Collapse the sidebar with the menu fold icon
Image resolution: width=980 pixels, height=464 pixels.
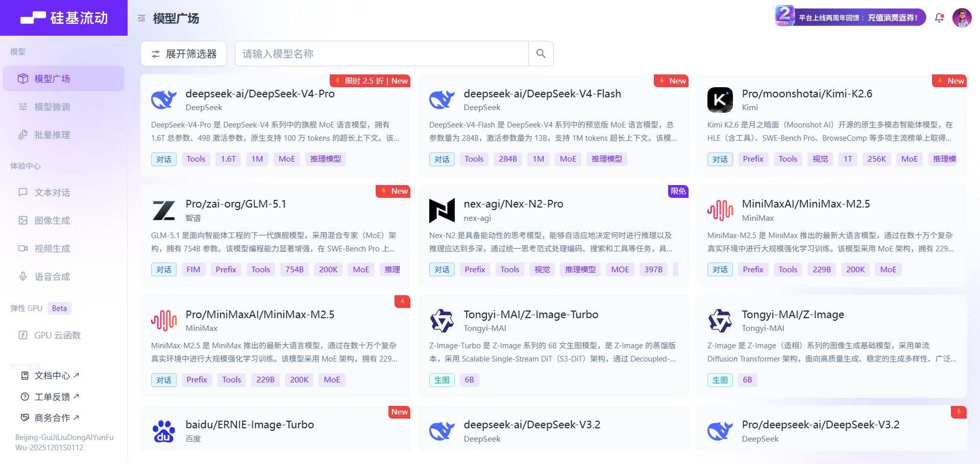141,18
